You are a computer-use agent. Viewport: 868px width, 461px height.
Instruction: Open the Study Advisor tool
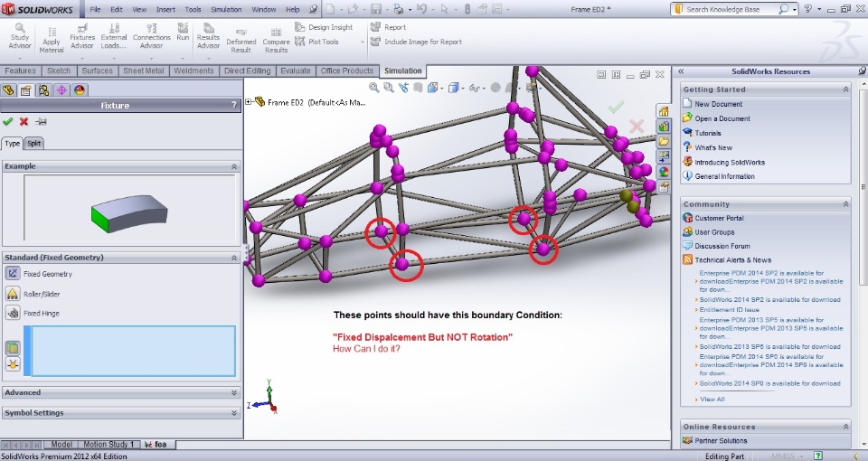point(20,36)
